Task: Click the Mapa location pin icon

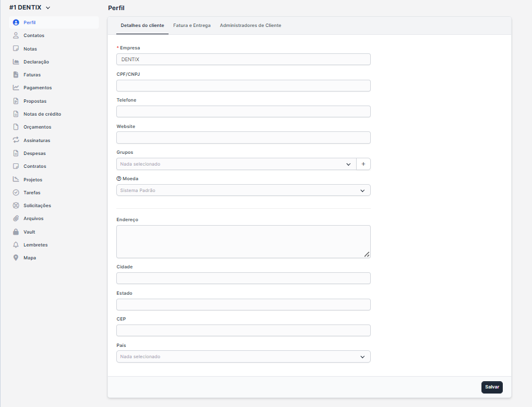Action: [16, 258]
